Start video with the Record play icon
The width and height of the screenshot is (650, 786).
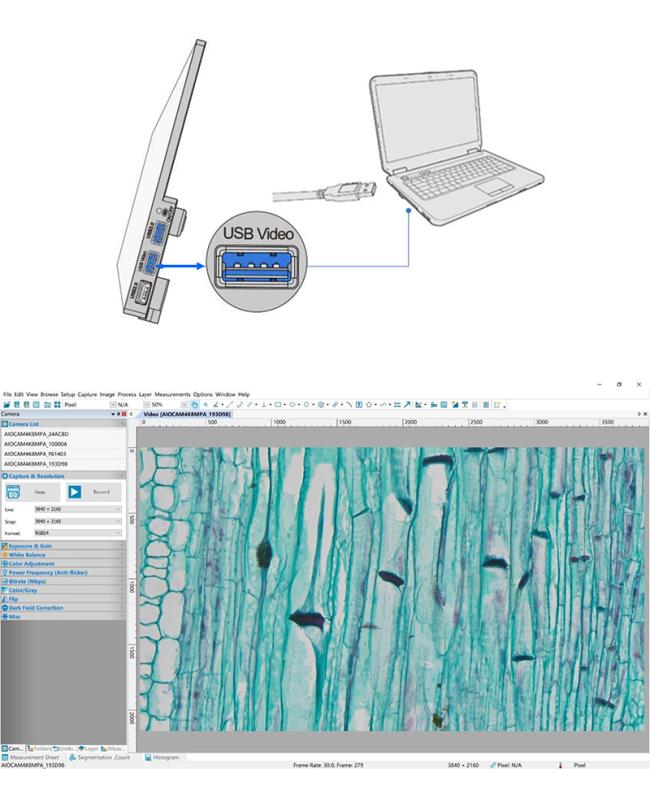tap(75, 492)
